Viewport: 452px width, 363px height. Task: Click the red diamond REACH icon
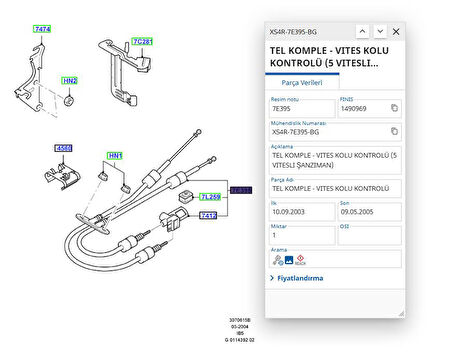[300, 260]
